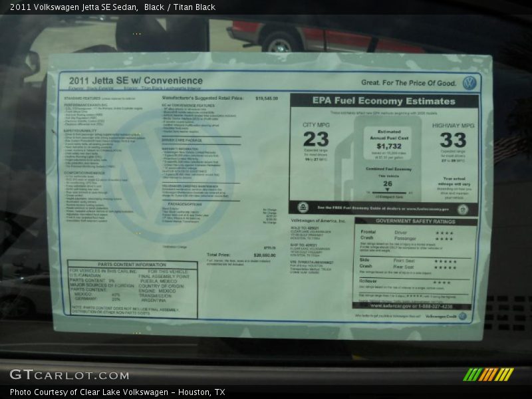Click the 'Black / Titan Black' color caption
Viewport: 532px width, 399px height.
(180, 7)
